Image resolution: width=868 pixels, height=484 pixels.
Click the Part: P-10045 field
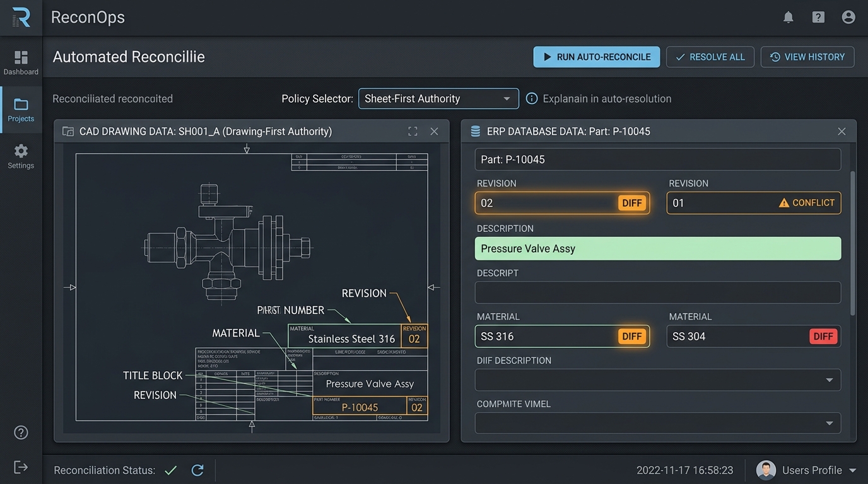pos(658,159)
